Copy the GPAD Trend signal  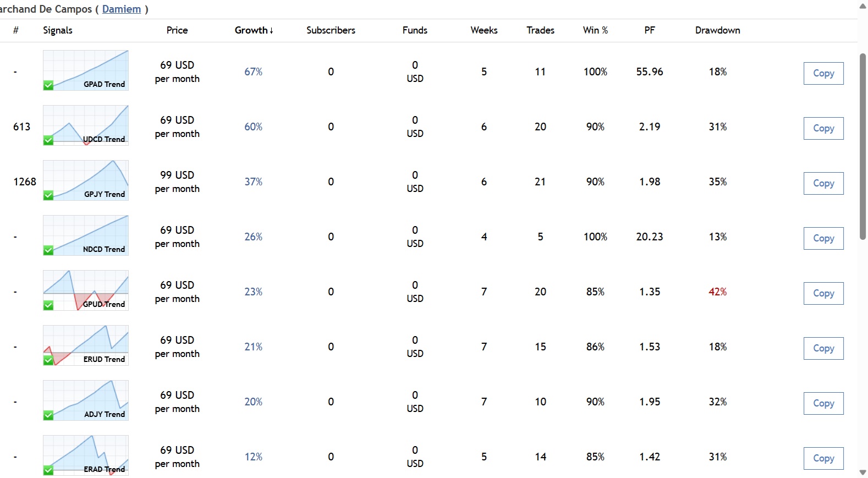[x=823, y=73]
